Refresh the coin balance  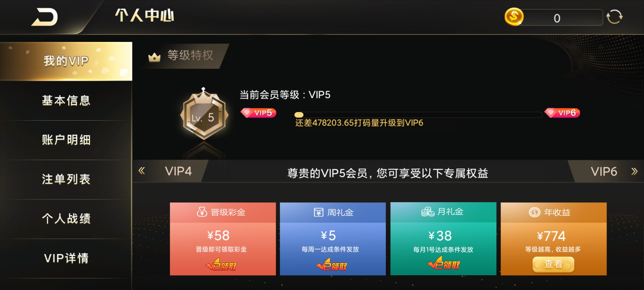[x=614, y=17]
